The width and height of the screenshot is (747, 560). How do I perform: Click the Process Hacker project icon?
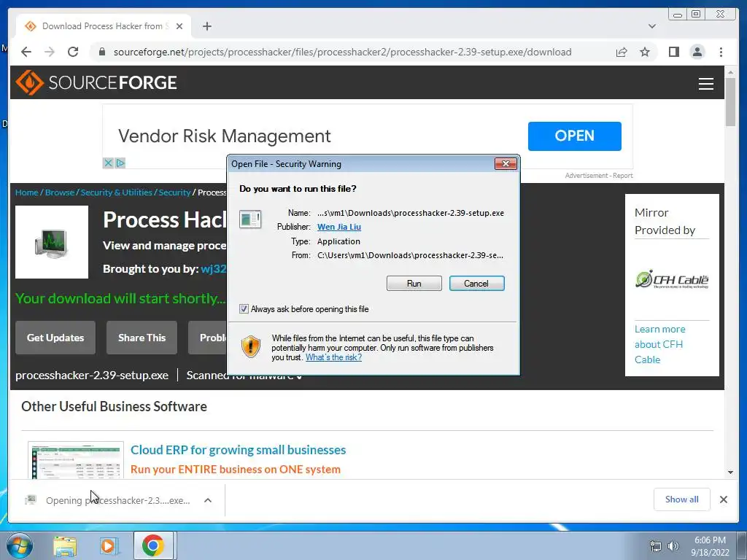[52, 242]
